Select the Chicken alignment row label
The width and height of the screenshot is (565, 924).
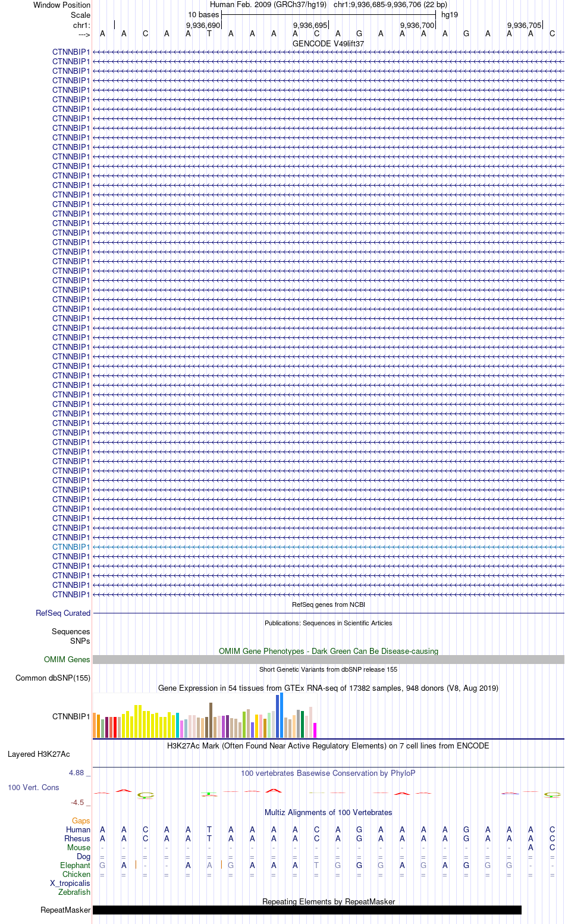pyautogui.click(x=76, y=874)
